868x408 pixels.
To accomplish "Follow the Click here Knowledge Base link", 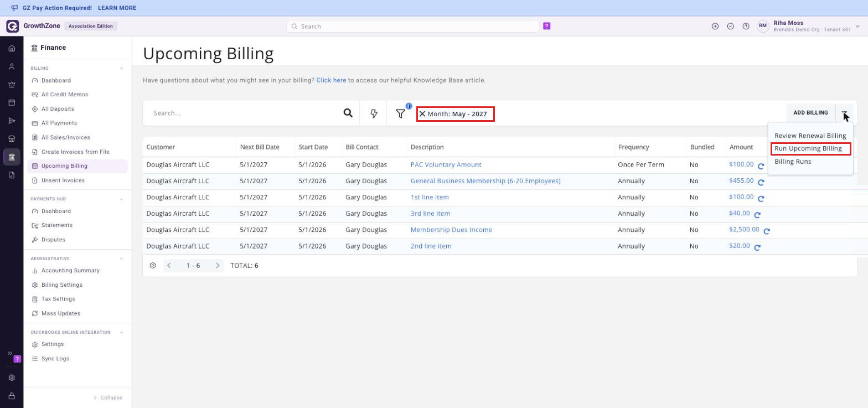I will tap(331, 80).
